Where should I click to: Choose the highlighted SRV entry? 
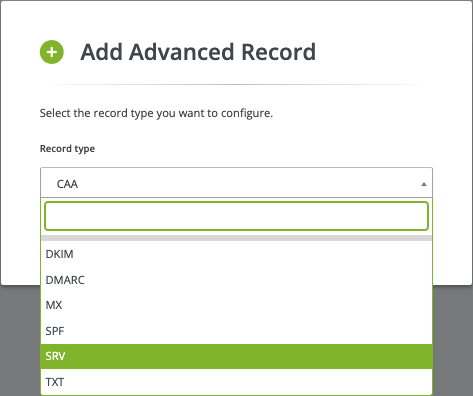point(236,356)
